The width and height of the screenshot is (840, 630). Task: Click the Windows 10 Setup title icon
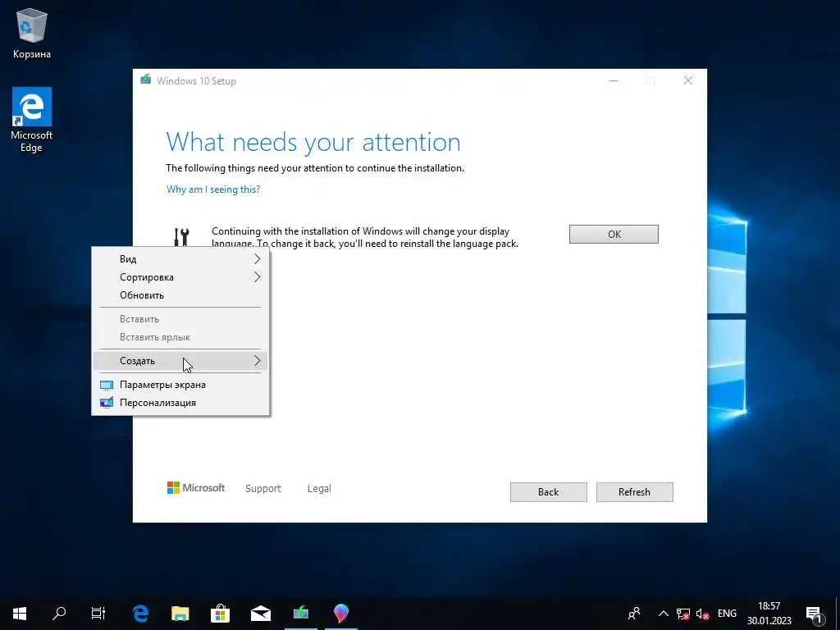[145, 80]
